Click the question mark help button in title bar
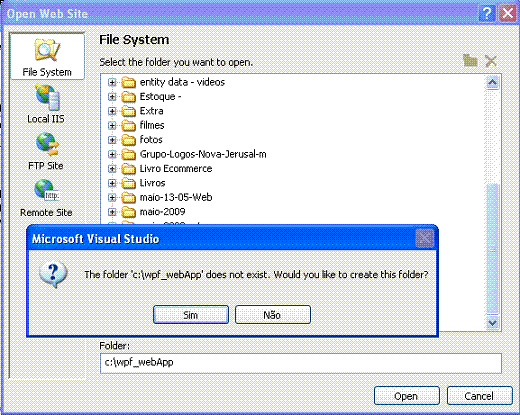This screenshot has height=415, width=520. tap(487, 13)
